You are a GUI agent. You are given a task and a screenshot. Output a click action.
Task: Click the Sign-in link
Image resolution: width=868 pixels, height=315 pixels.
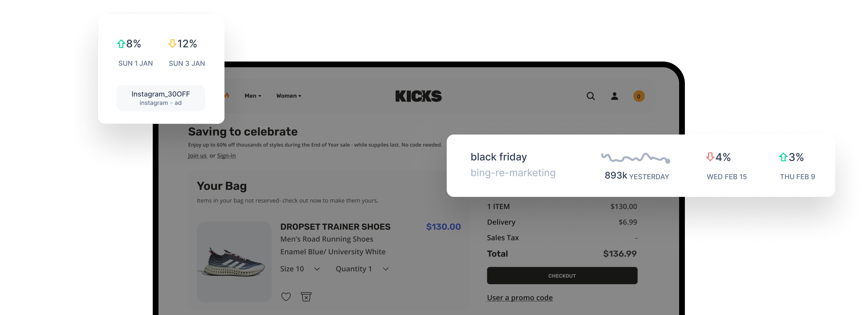tap(226, 156)
